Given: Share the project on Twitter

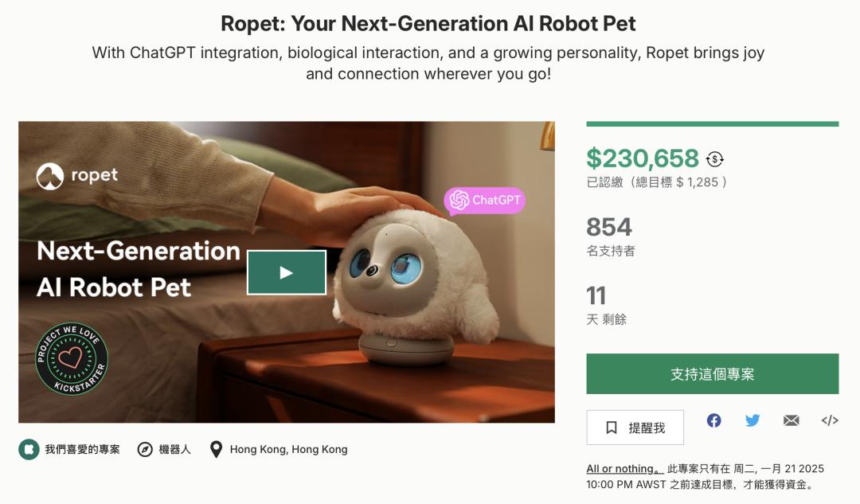Looking at the screenshot, I should [x=752, y=420].
